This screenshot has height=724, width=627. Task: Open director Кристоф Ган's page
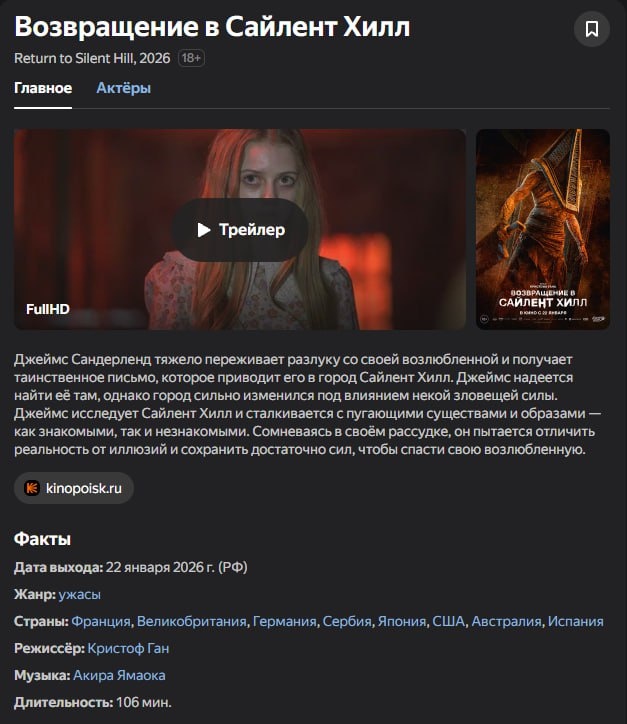(128, 649)
